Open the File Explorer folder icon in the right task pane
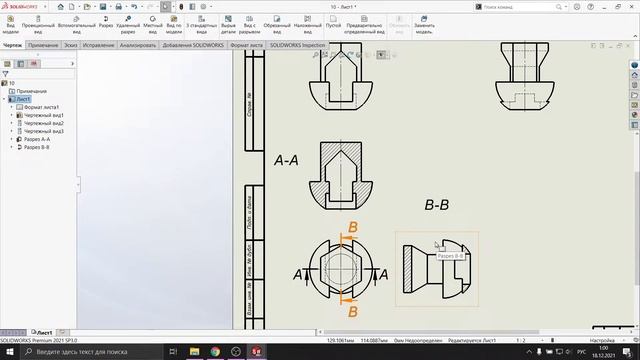Image resolution: width=640 pixels, height=360 pixels. [x=634, y=95]
